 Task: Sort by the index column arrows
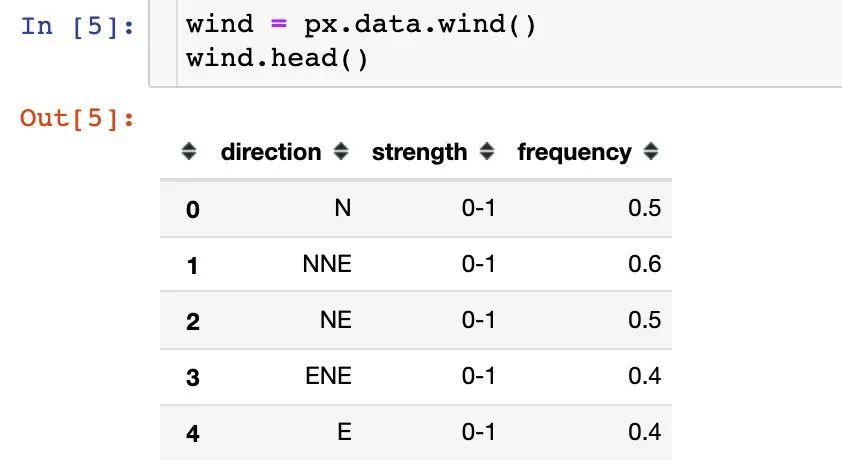tap(188, 151)
